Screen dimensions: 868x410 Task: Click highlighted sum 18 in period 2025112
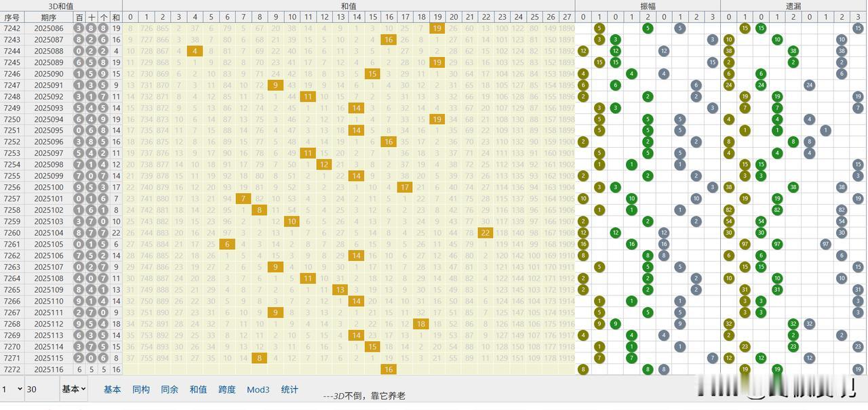coord(421,323)
